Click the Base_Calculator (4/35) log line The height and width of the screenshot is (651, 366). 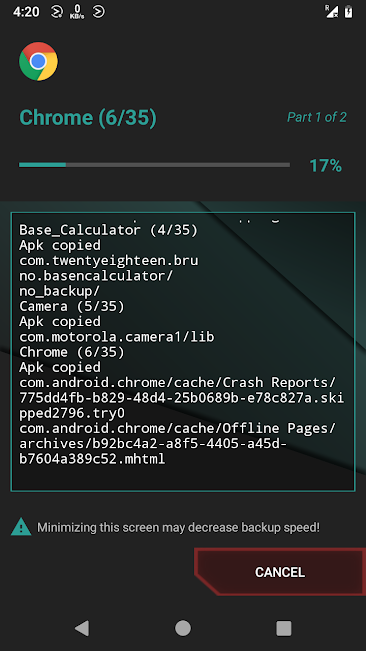tap(108, 230)
